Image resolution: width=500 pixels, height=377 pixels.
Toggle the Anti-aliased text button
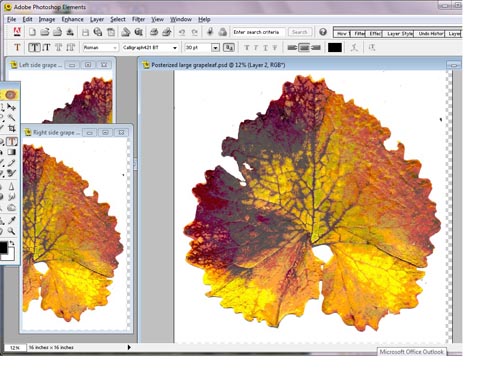(229, 47)
